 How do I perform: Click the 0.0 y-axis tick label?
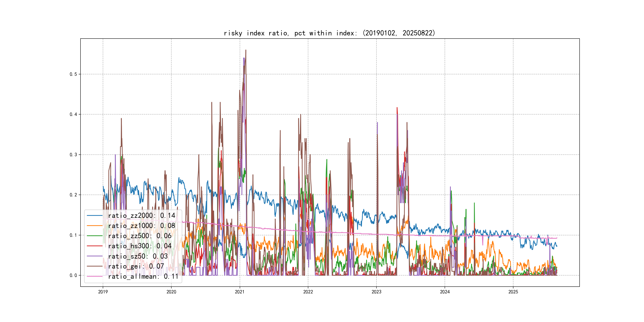pos(73,275)
